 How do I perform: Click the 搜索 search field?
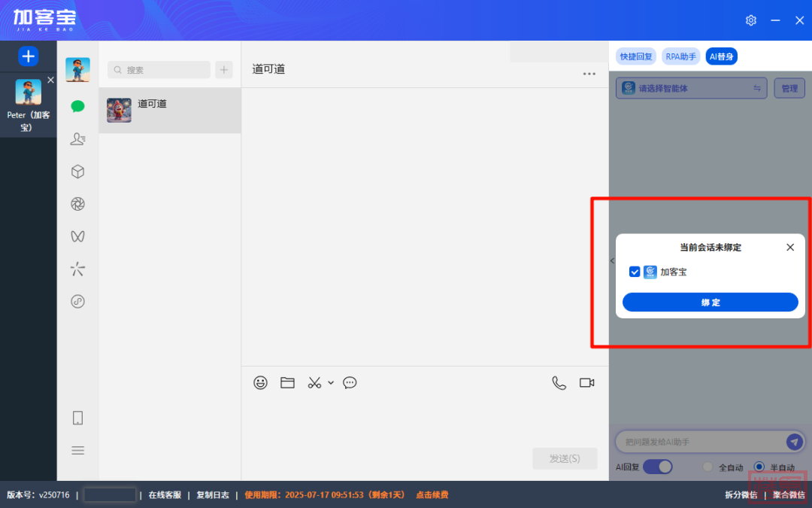pyautogui.click(x=159, y=70)
